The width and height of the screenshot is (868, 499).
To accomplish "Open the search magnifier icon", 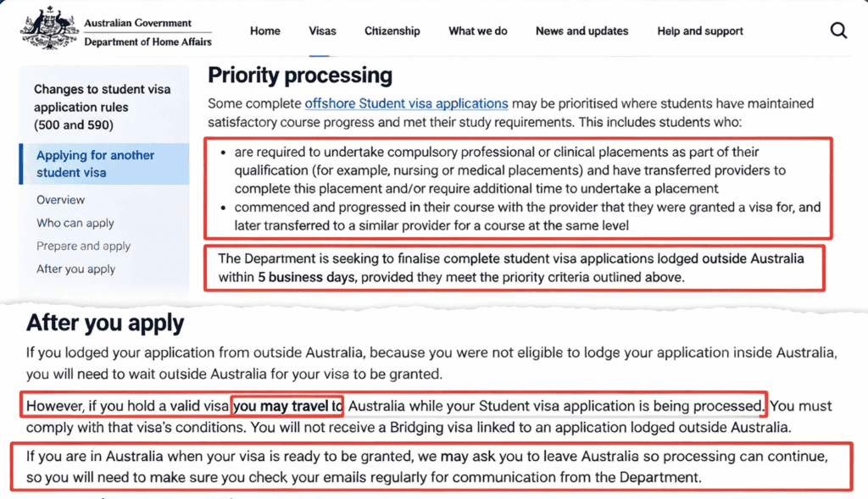I will [838, 30].
